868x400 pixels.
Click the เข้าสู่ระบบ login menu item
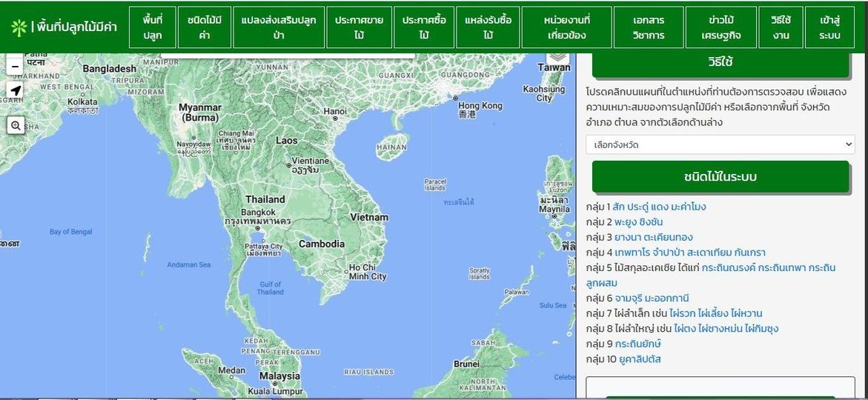(x=829, y=27)
